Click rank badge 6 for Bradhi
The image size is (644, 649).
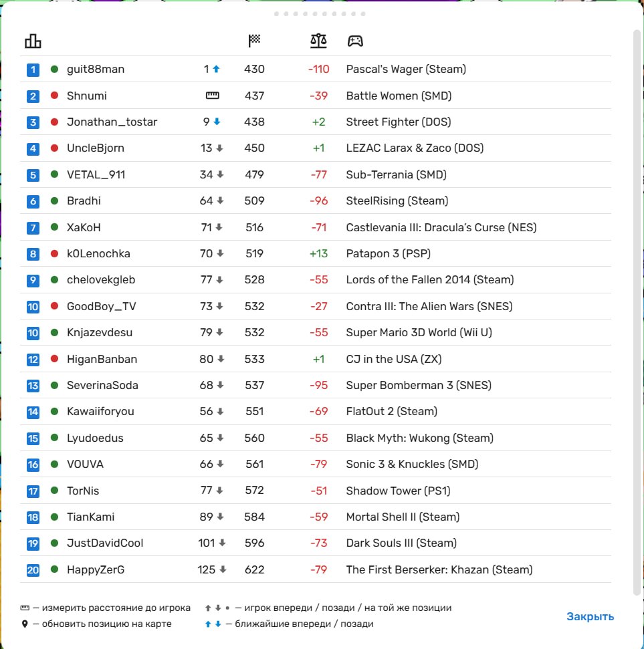click(33, 201)
